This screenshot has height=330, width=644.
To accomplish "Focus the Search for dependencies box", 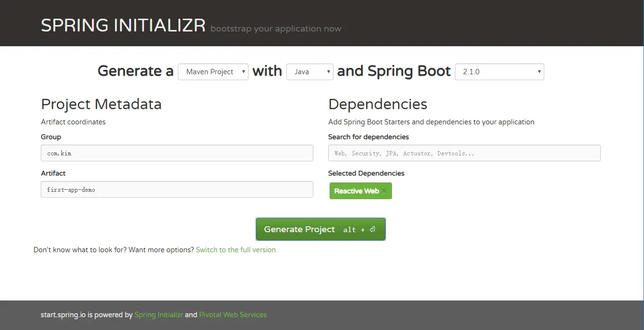I will pyautogui.click(x=464, y=153).
